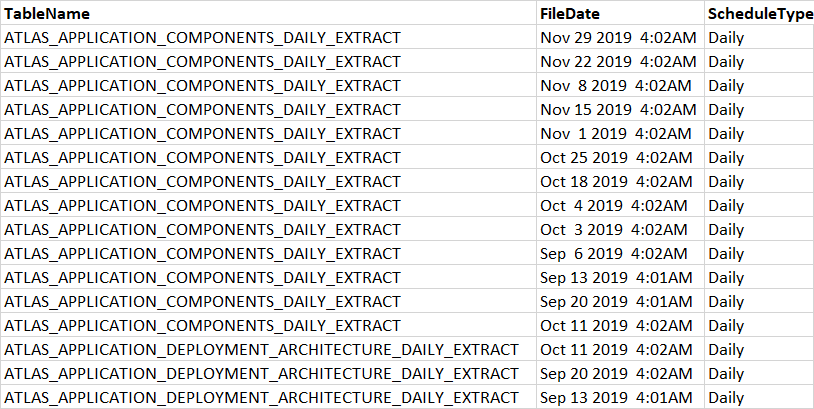The height and width of the screenshot is (409, 814).
Task: Select the Oct 3 2019 date cell
Action: click(x=613, y=230)
